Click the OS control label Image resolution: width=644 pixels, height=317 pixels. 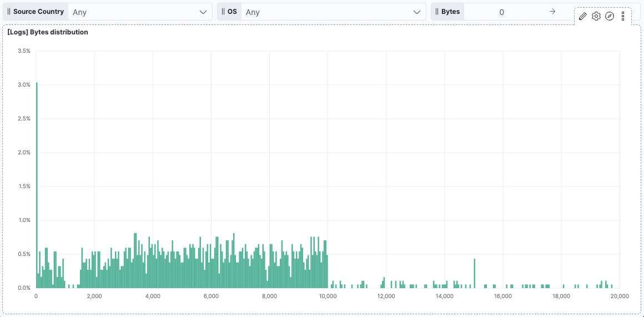pos(232,12)
